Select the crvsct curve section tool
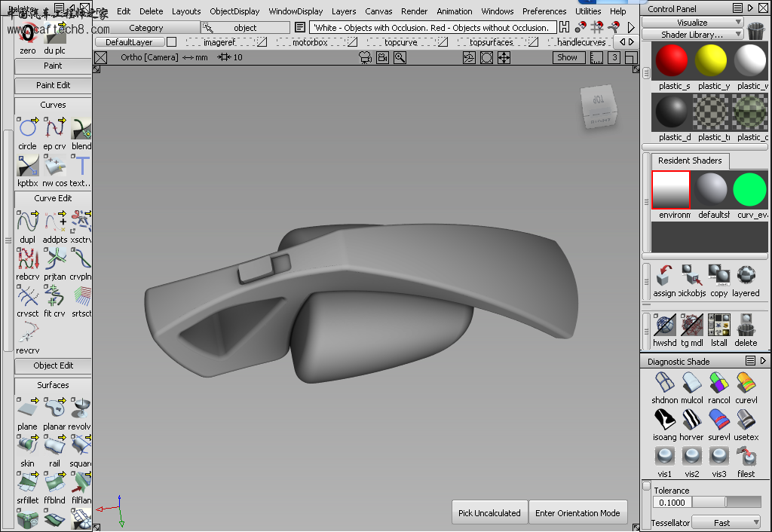The height and width of the screenshot is (532, 772). pyautogui.click(x=28, y=295)
